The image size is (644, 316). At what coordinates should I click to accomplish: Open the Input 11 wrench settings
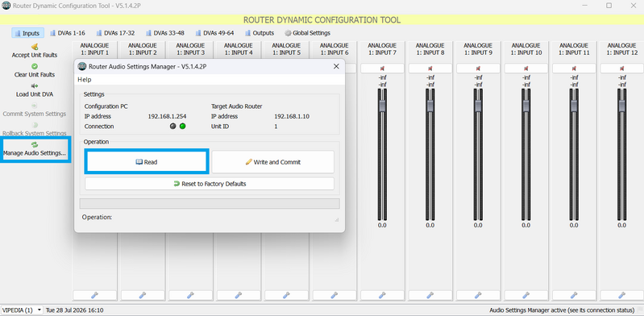pyautogui.click(x=574, y=295)
